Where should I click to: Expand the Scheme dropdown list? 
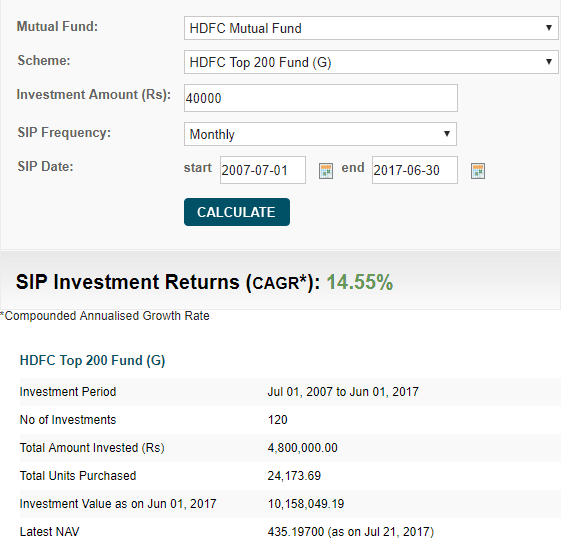[x=371, y=62]
